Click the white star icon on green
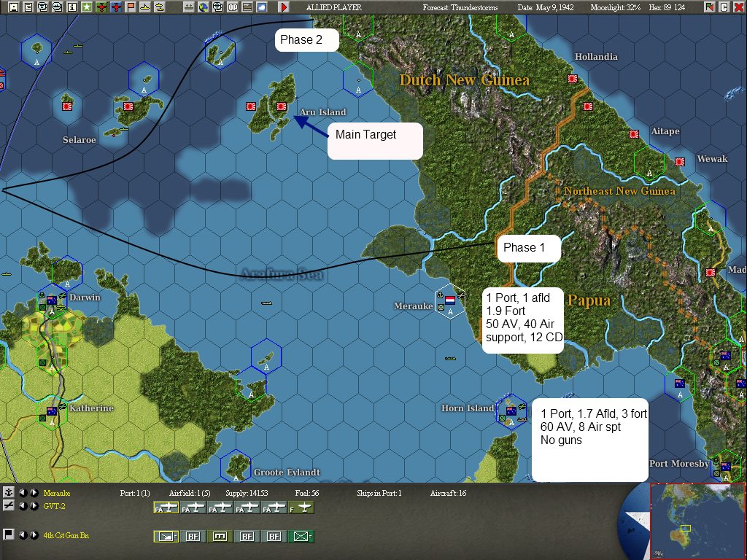Screen dimensions: 747x560 coord(86,7)
